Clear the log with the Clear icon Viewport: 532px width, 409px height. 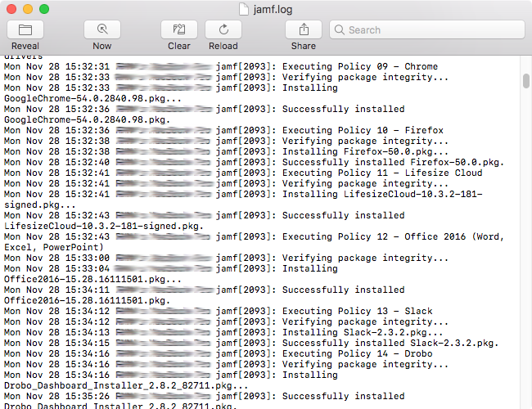point(179,29)
